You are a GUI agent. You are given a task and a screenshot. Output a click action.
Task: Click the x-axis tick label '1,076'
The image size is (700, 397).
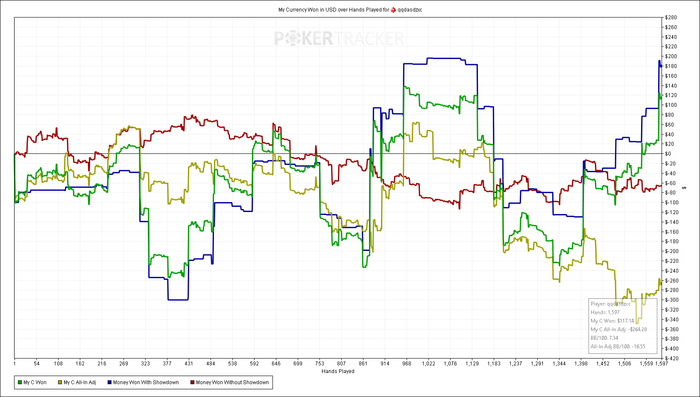[x=450, y=364]
